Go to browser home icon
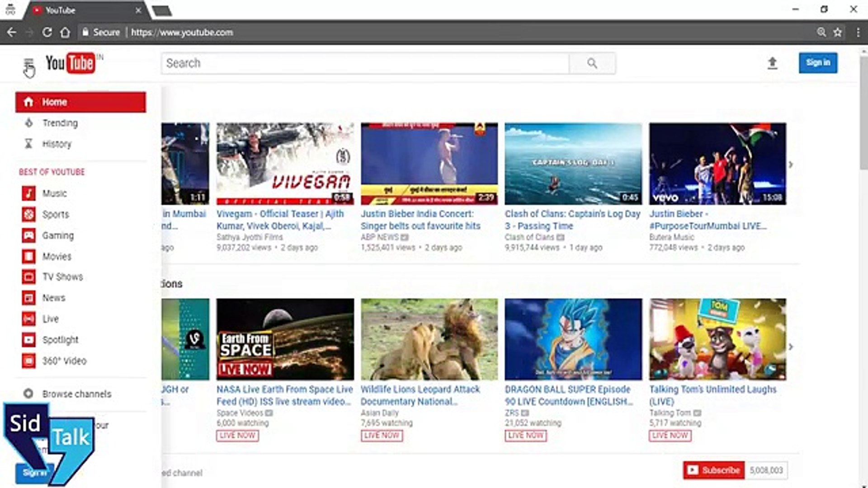Image resolution: width=868 pixels, height=488 pixels. coord(65,32)
